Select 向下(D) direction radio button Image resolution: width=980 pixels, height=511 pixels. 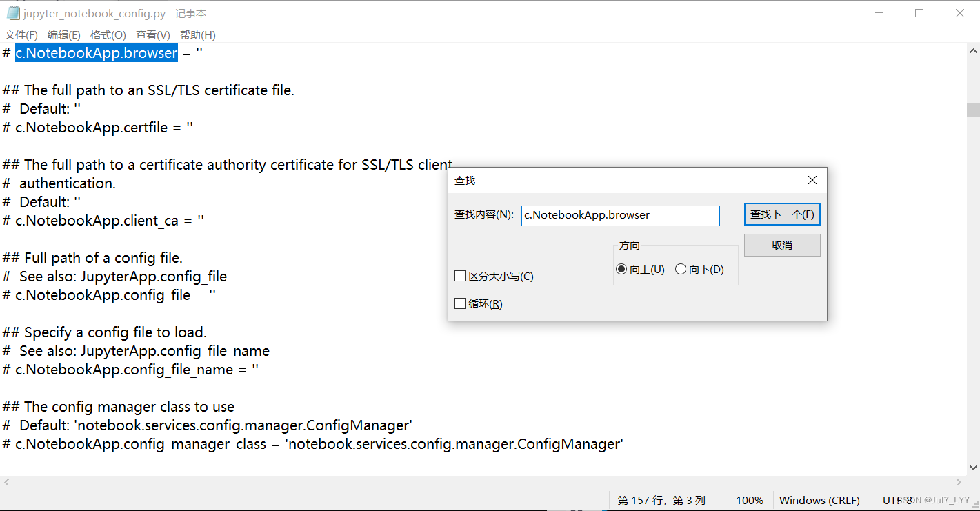click(x=700, y=270)
